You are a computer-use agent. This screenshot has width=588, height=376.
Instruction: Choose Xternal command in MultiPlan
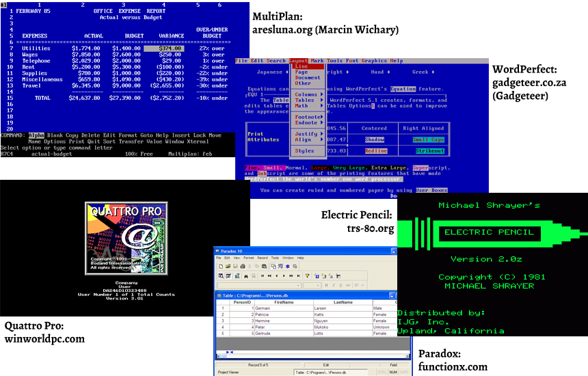tap(198, 142)
